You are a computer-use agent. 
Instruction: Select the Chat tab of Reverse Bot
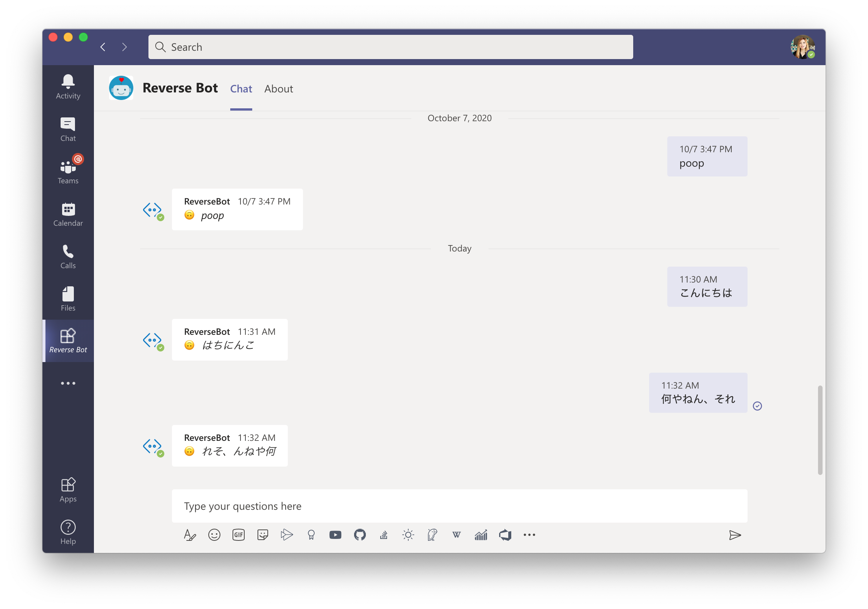(241, 89)
